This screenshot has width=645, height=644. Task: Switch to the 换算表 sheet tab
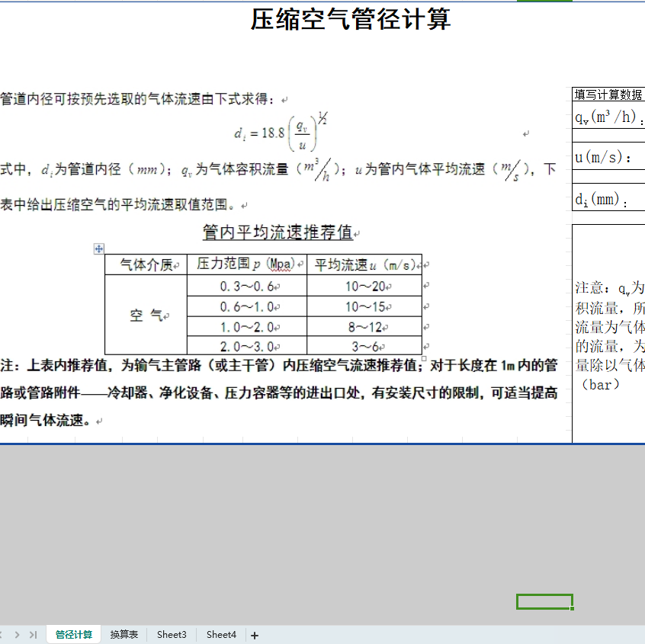[124, 635]
